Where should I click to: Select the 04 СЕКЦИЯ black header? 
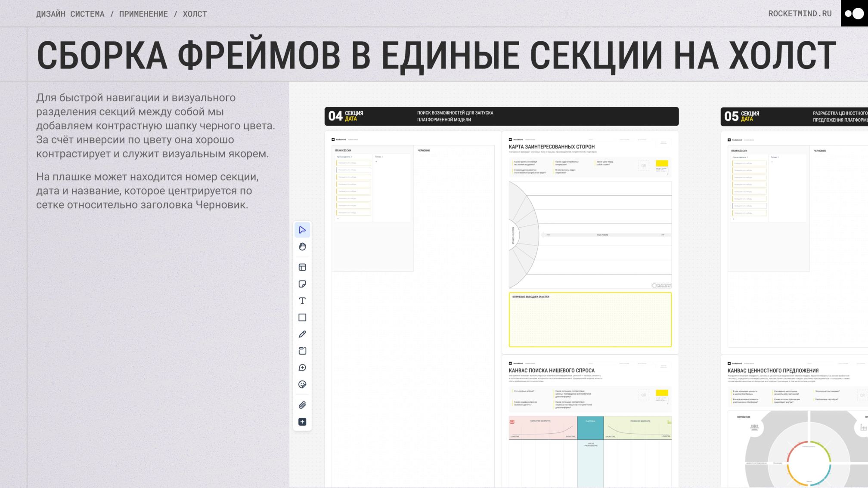[502, 116]
